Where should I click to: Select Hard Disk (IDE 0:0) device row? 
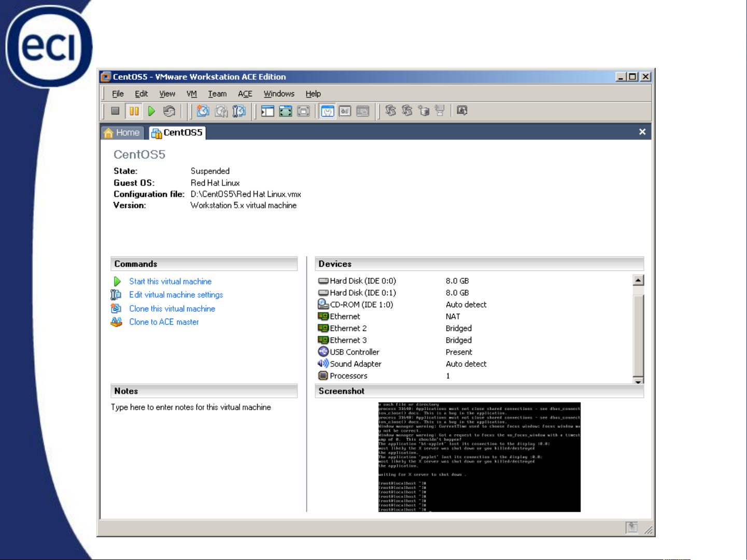tap(474, 281)
